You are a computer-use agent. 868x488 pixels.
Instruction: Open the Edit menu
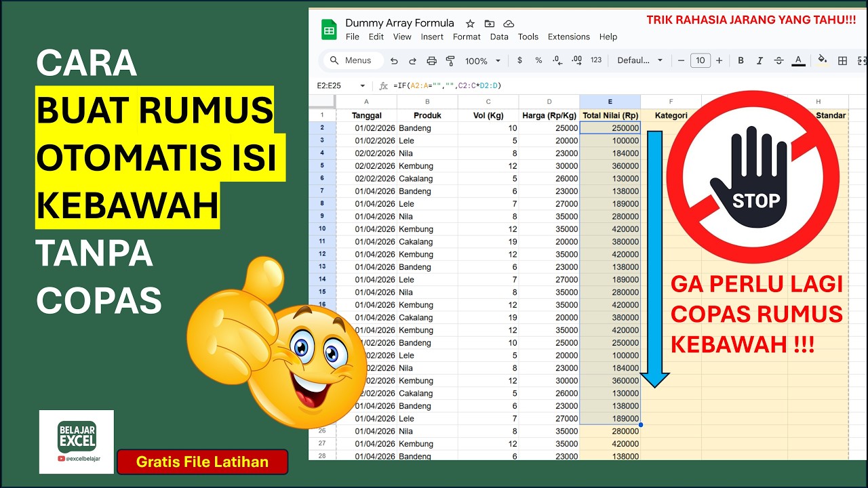tap(376, 37)
